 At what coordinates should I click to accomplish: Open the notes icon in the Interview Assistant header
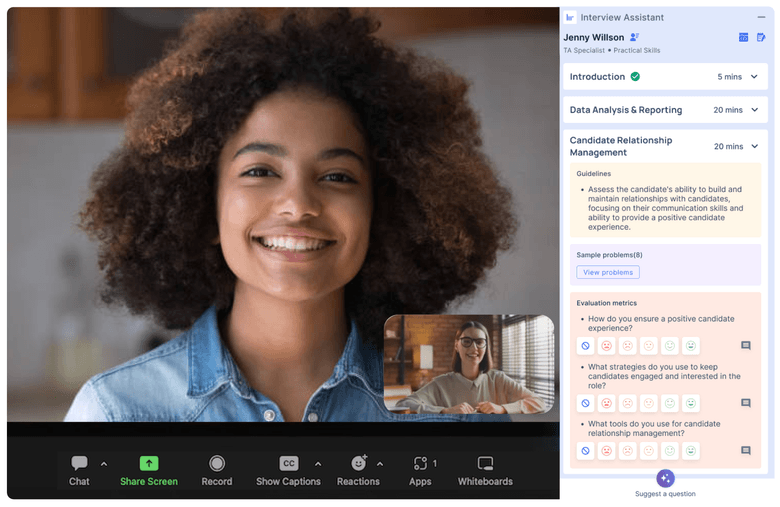pos(761,38)
